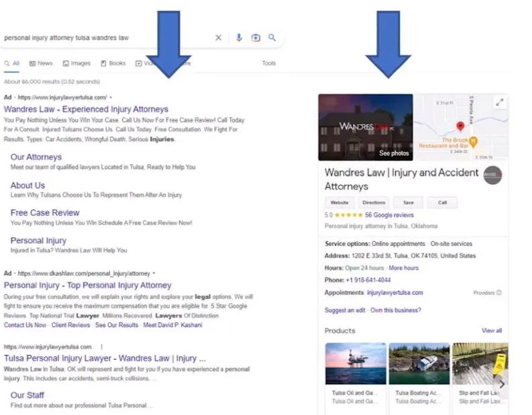Expand dropdown arrow next to injurylawyertulsa.com ad URL
The width and height of the screenshot is (532, 415).
[x=111, y=97]
